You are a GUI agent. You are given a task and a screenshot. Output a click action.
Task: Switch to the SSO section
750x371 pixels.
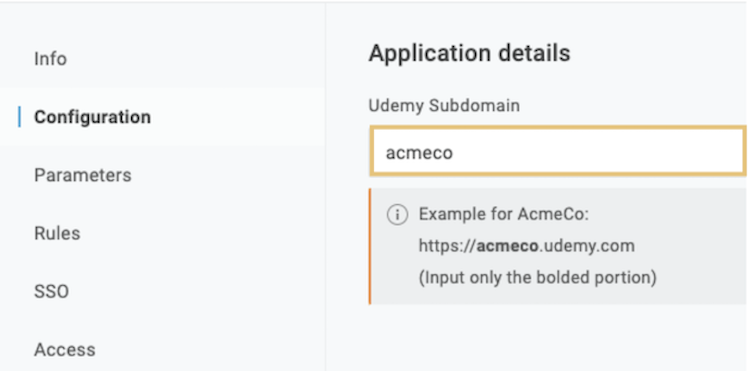point(51,292)
